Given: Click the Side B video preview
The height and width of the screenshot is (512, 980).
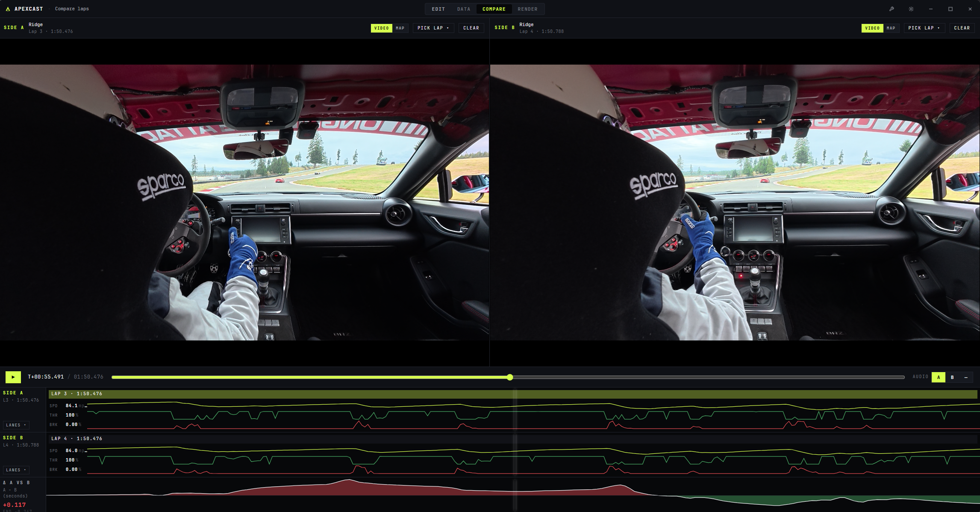Looking at the screenshot, I should pos(735,202).
